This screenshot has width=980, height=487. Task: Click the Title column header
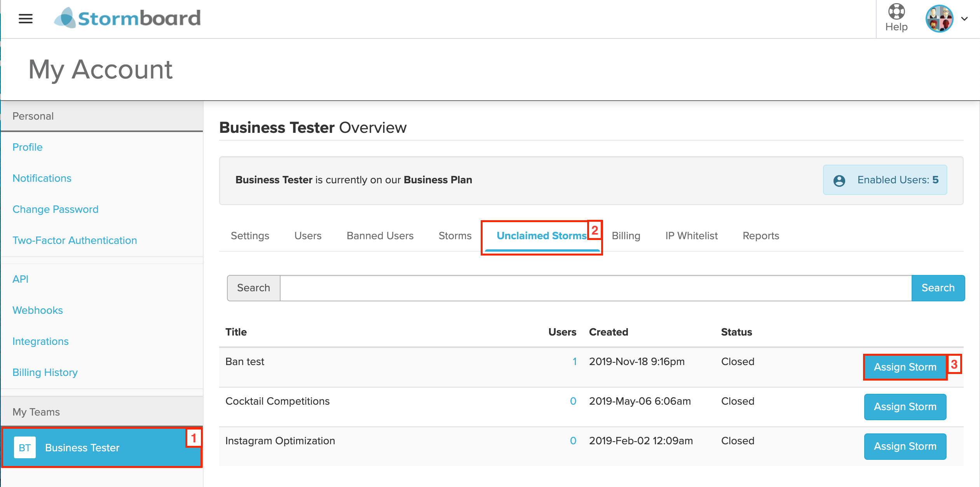tap(236, 332)
